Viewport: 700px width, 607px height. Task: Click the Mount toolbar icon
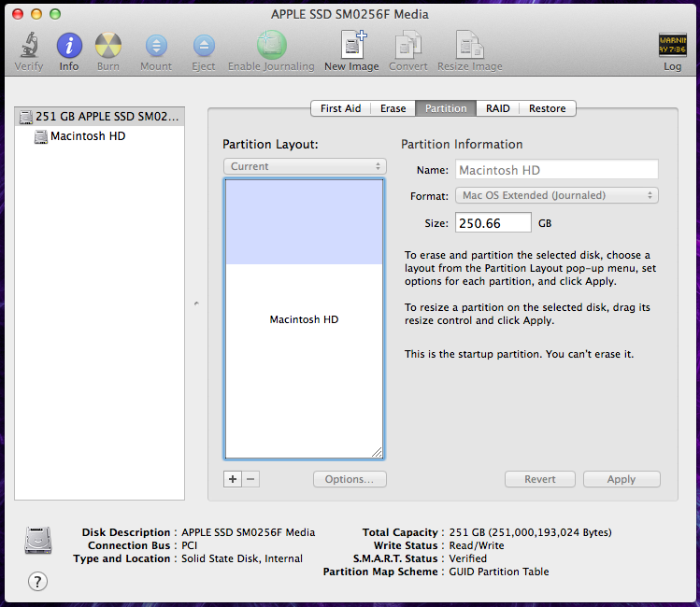tap(156, 46)
